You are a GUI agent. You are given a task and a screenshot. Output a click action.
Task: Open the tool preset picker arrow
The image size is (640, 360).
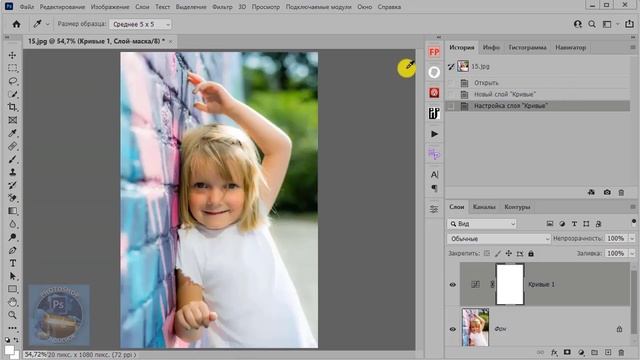tap(47, 24)
